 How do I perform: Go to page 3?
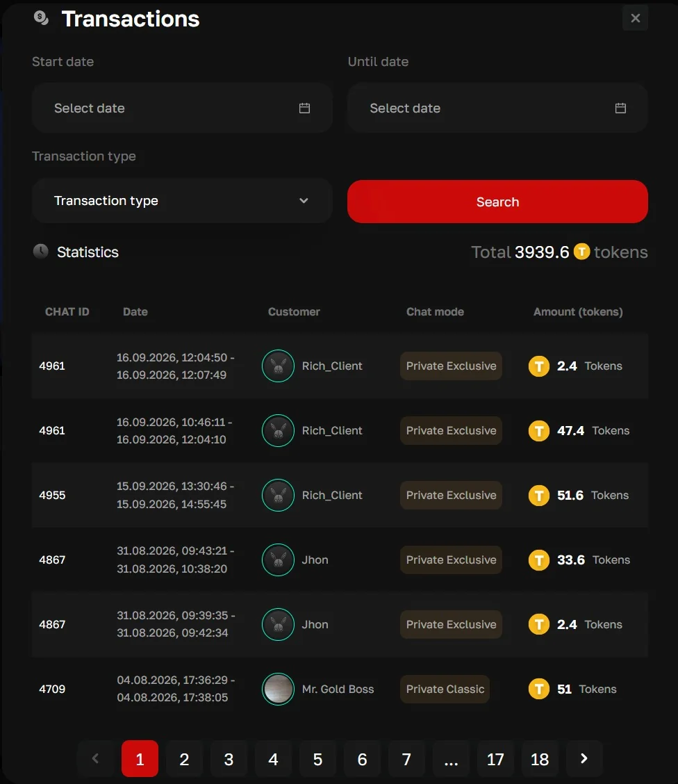[229, 758]
